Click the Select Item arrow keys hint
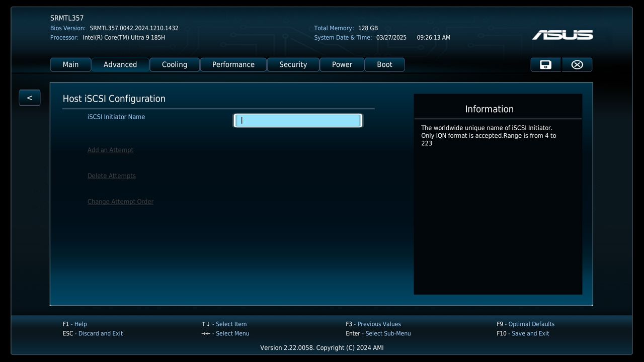 (224, 324)
